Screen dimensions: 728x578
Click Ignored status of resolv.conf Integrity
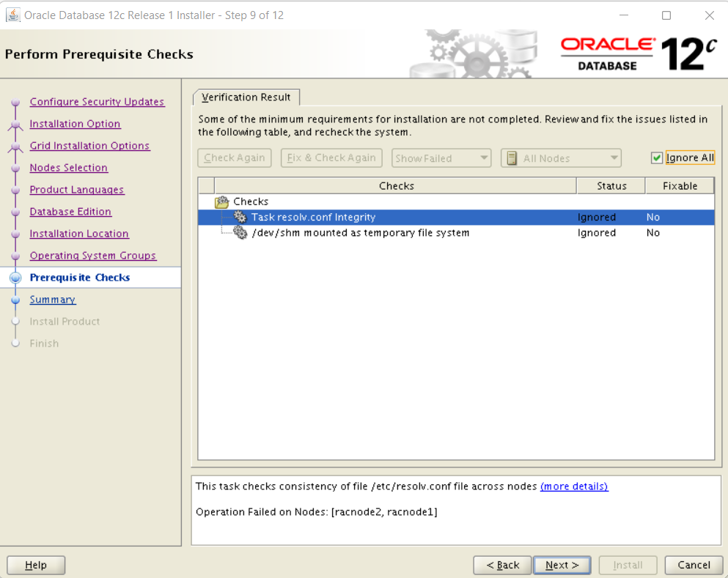tap(597, 217)
